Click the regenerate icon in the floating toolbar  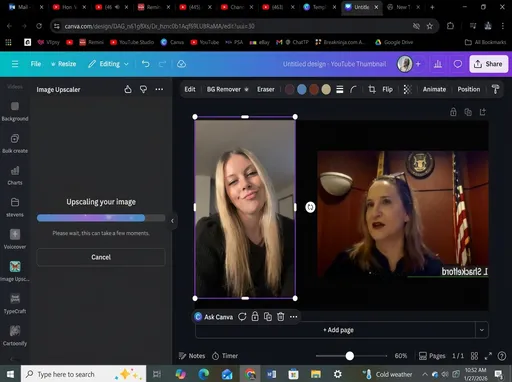click(242, 317)
